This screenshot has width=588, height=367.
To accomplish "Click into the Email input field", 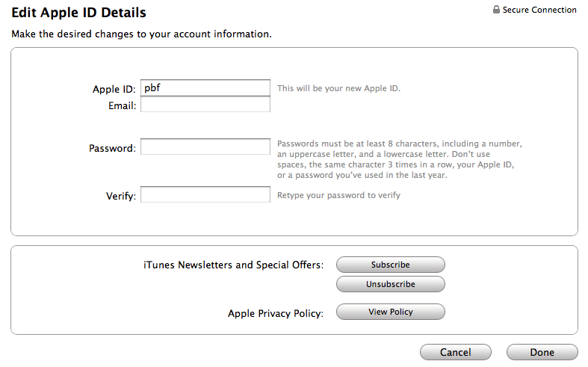I will 205,105.
